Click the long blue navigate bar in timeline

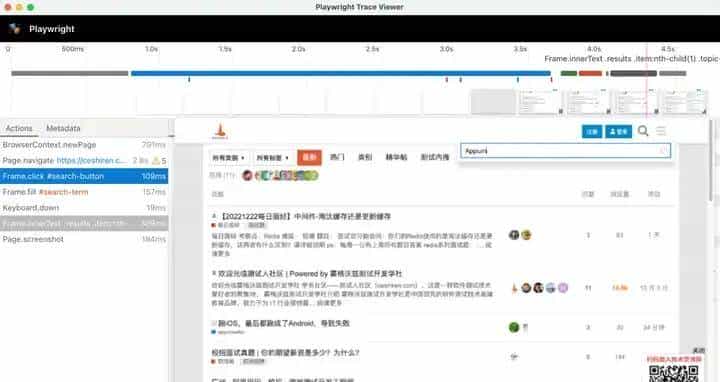341,73
